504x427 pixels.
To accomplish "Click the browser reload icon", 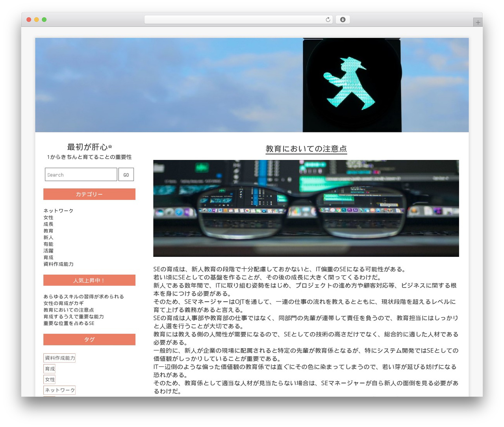I will click(328, 19).
